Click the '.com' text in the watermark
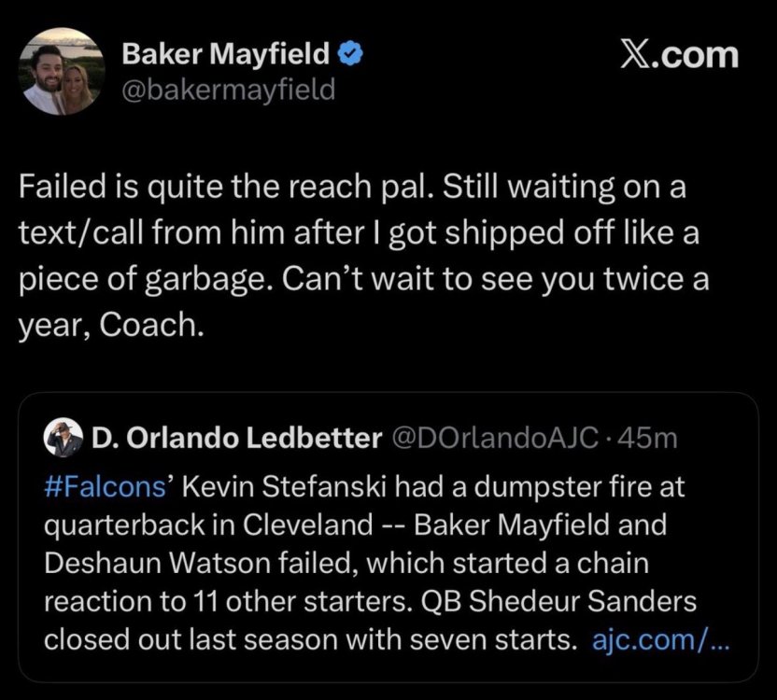The image size is (777, 700). click(697, 55)
